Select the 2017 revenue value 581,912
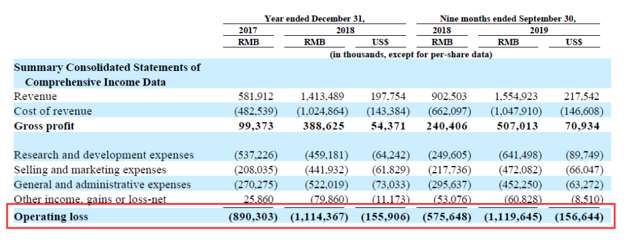Screen dimensions: 644x240 click(255, 96)
